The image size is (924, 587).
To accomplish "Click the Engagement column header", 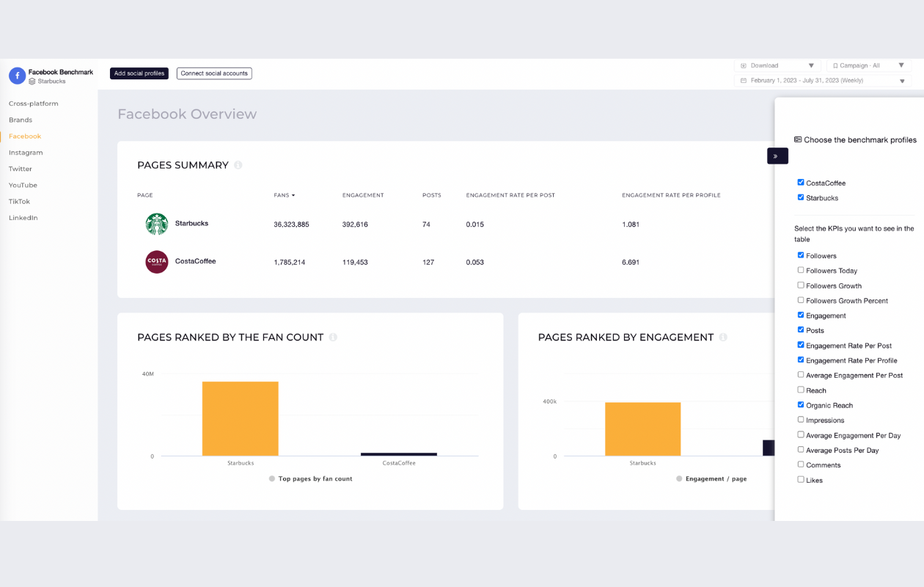I will click(x=363, y=195).
